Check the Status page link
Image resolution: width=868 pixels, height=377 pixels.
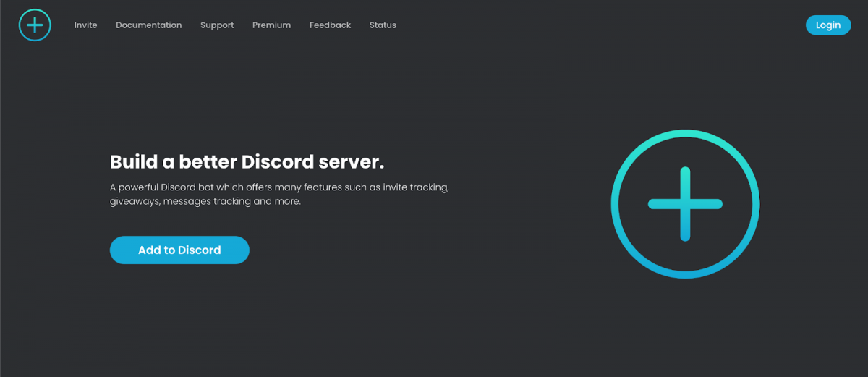tap(383, 25)
